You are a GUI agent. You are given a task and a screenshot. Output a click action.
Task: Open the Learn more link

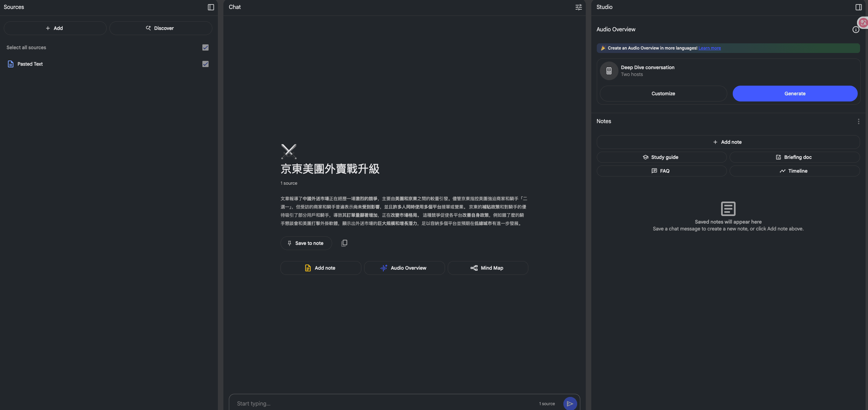click(709, 48)
